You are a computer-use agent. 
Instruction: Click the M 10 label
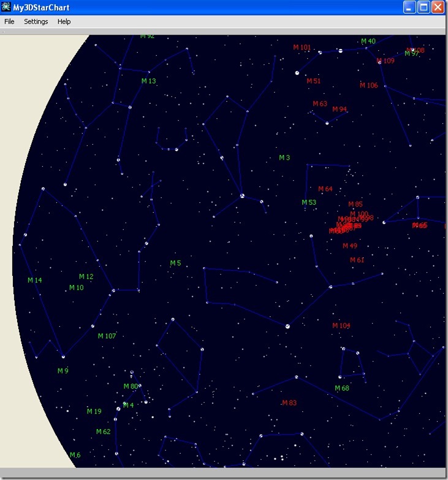point(76,287)
